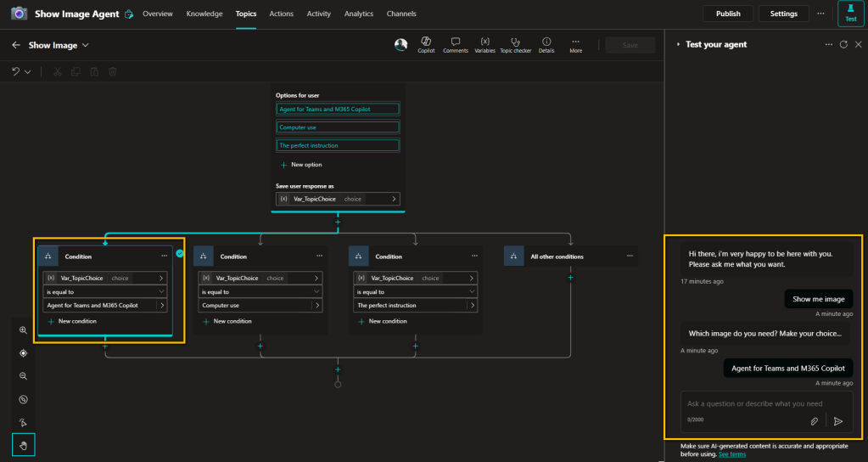
Task: Go to the Analytics tab
Action: click(x=359, y=14)
